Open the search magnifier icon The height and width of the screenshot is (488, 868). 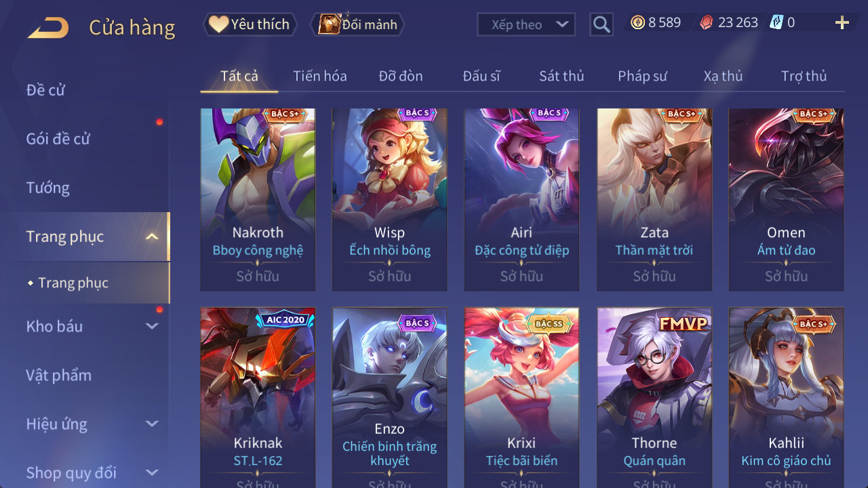tap(601, 25)
